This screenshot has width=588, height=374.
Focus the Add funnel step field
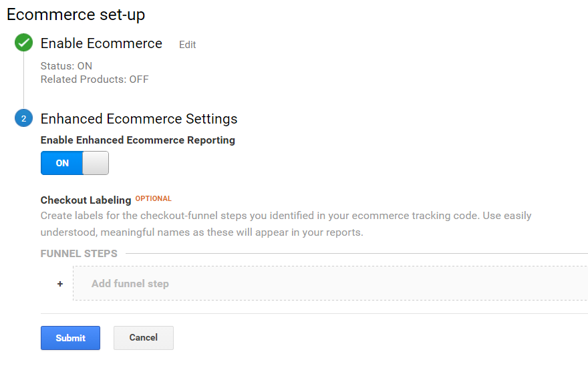330,283
